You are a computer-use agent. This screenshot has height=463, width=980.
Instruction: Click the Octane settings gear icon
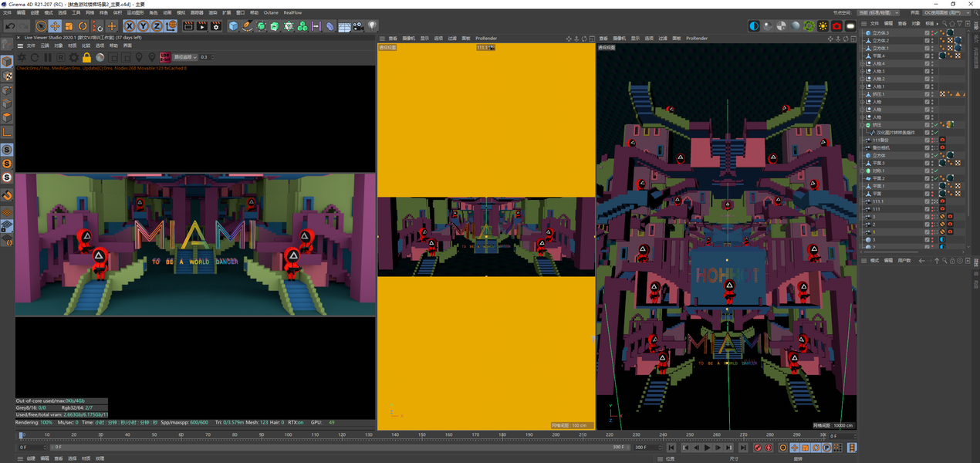[x=73, y=57]
